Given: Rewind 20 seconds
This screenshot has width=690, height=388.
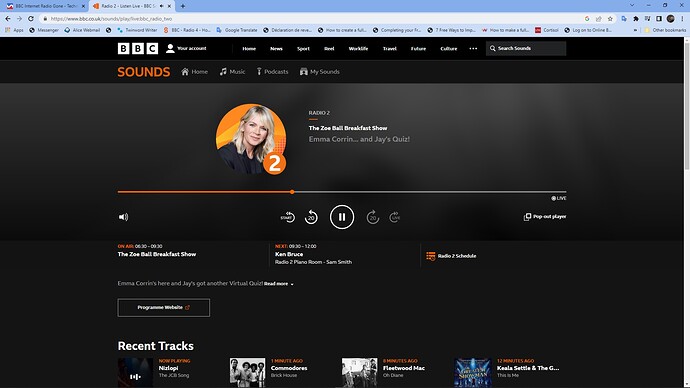Looking at the screenshot, I should click(x=311, y=217).
